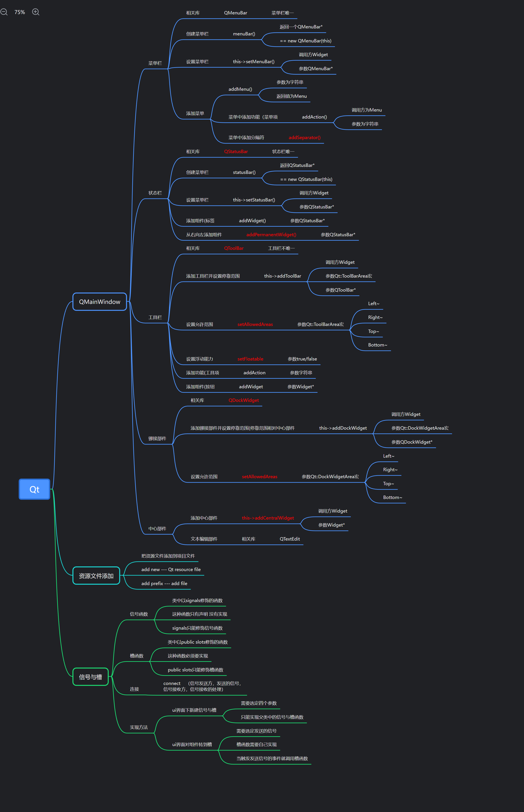Click the red QStatusBar node
524x812 pixels.
(236, 151)
